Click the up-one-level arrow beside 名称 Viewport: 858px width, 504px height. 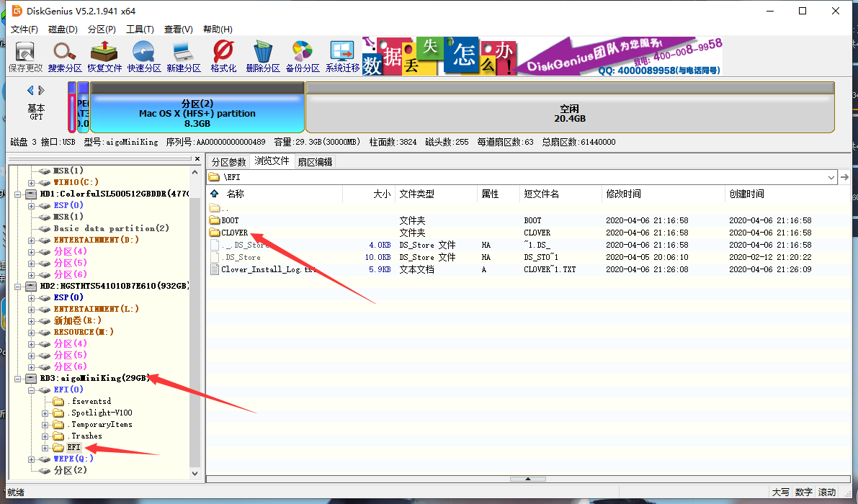coord(215,194)
